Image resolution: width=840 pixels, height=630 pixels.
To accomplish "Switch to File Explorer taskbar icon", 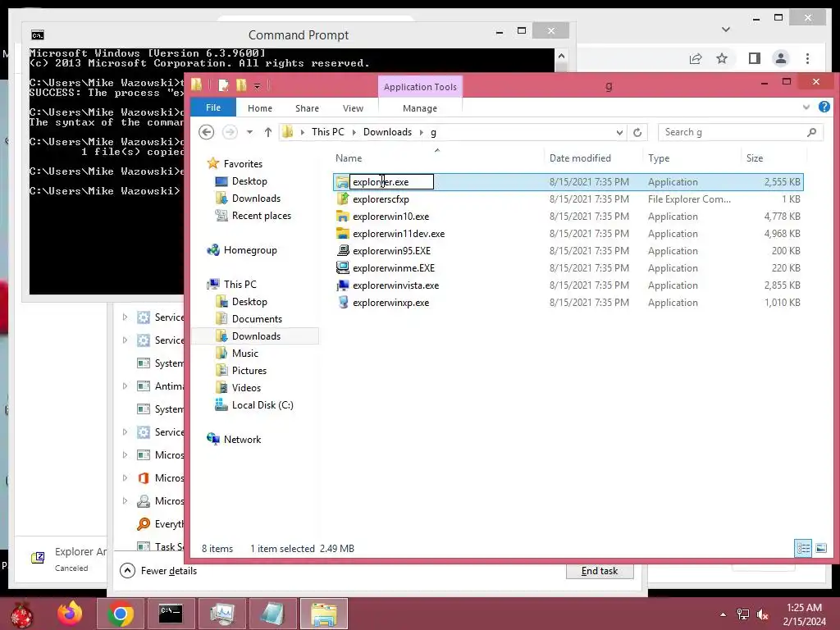I will pyautogui.click(x=323, y=614).
